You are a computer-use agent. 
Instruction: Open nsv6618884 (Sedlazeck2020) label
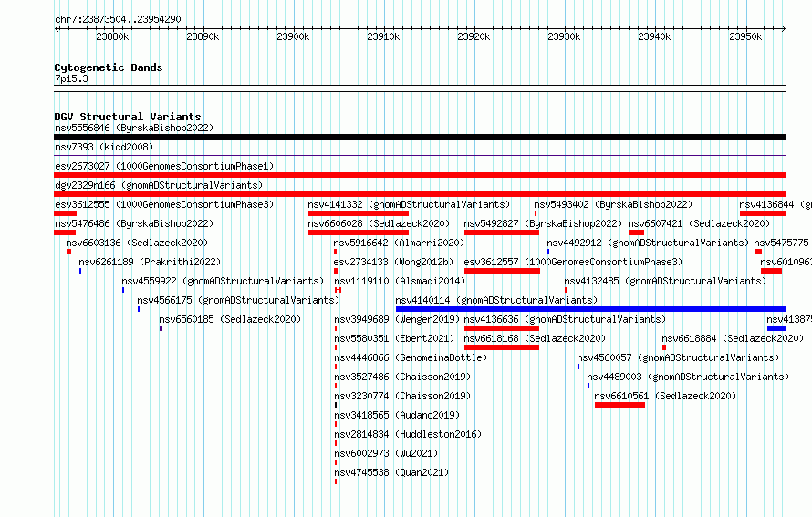733,338
